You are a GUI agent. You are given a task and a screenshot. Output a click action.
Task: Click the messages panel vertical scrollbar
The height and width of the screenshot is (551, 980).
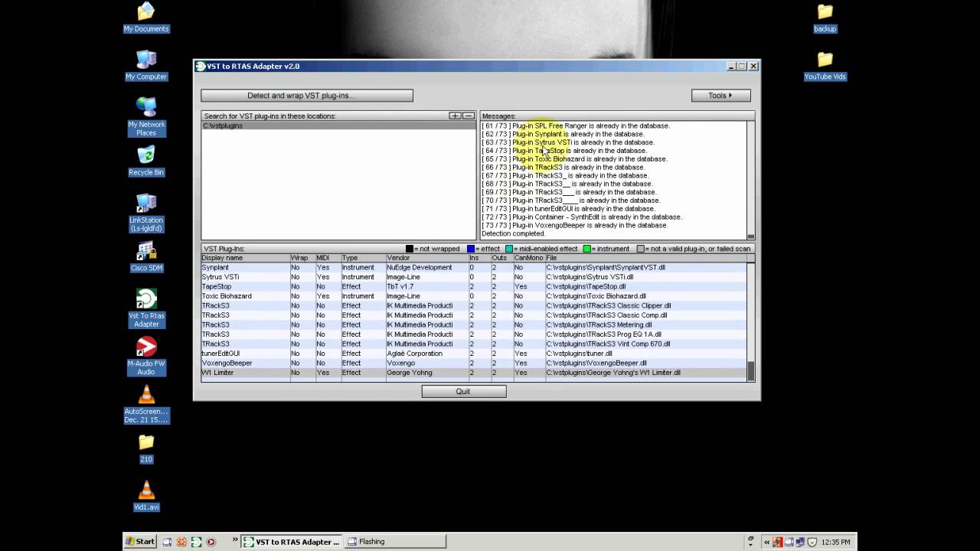[751, 180]
